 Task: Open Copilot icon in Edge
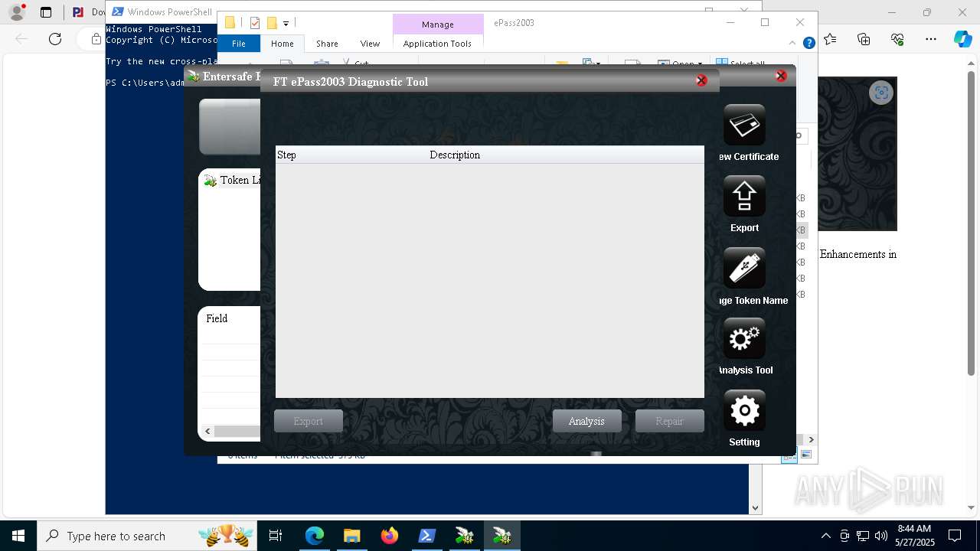pyautogui.click(x=962, y=39)
